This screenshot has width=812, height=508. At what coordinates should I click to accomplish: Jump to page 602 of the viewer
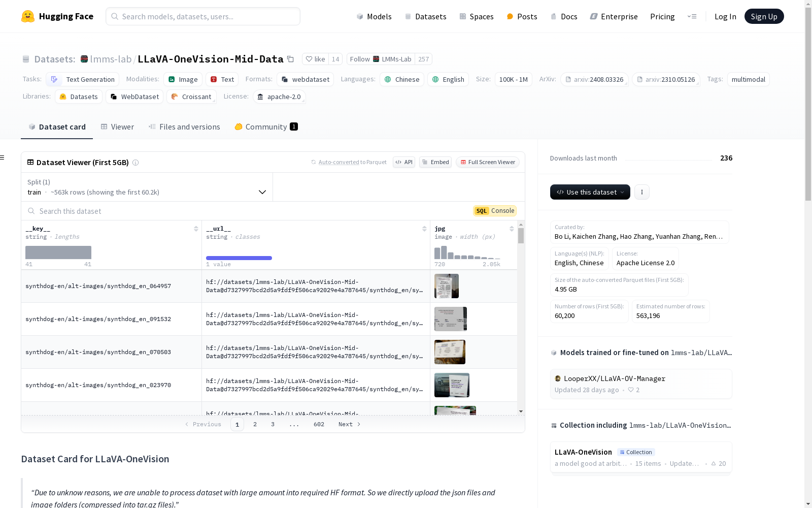(319, 424)
